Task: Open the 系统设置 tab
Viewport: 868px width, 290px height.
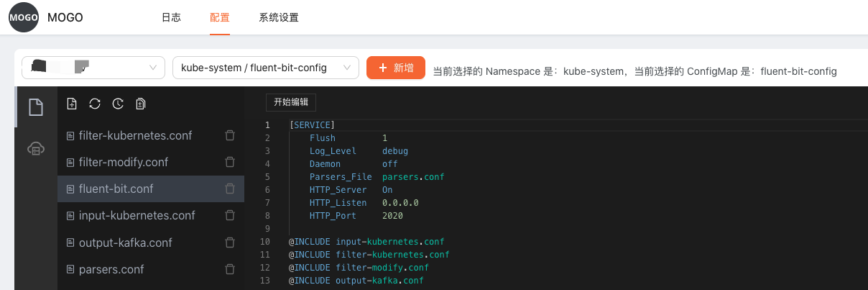Action: coord(279,17)
